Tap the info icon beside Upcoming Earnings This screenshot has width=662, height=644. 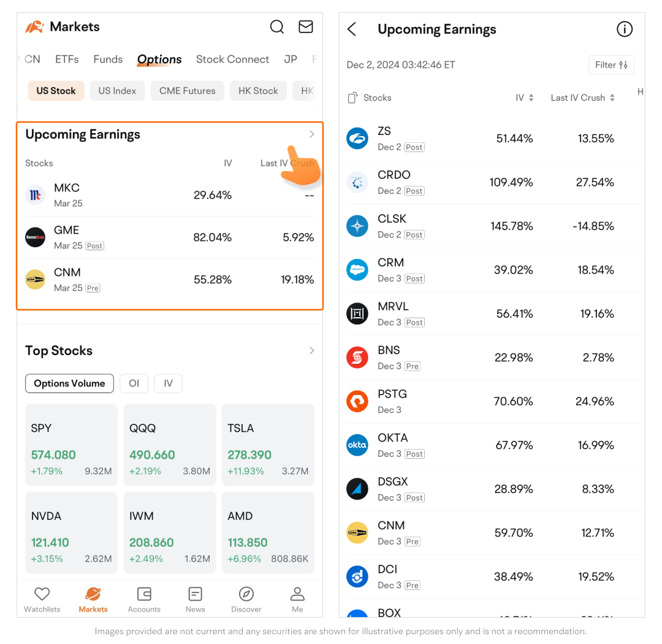[624, 29]
